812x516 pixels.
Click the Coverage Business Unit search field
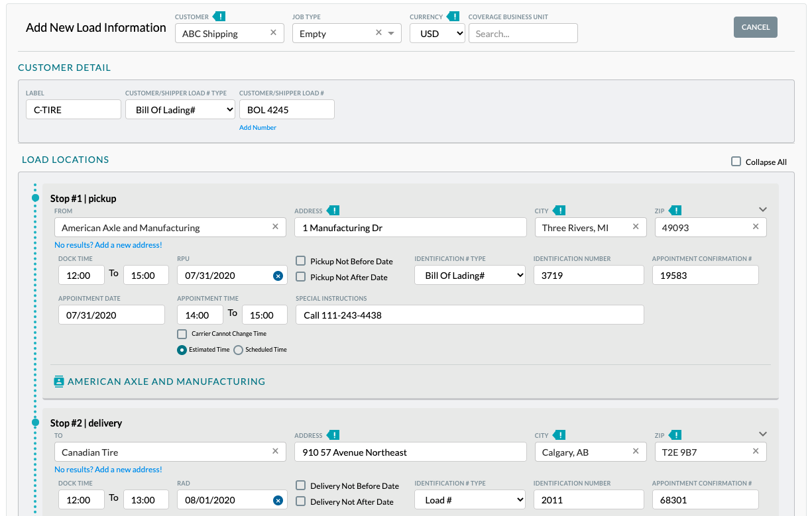click(x=523, y=32)
